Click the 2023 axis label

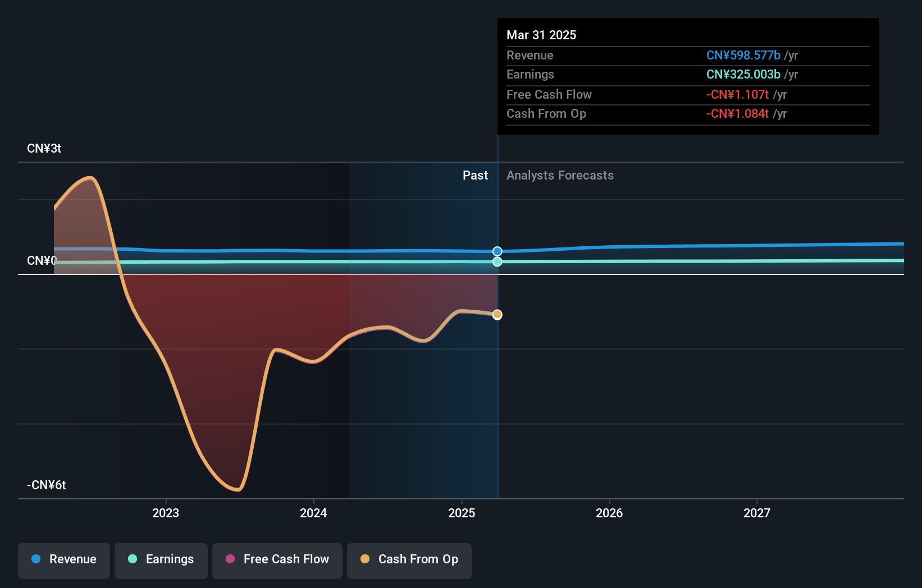click(166, 513)
